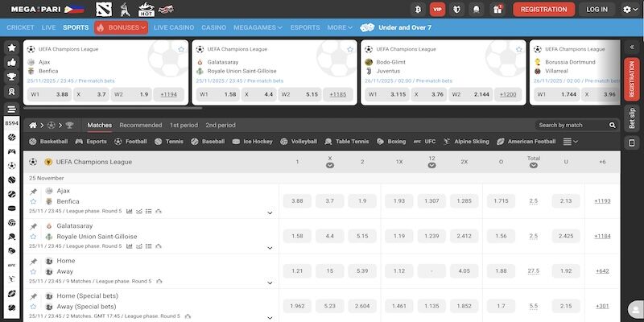This screenshot has height=322, width=644.
Task: Favorite the Bodo-Glimt vs Juventus card star
Action: tap(518, 49)
